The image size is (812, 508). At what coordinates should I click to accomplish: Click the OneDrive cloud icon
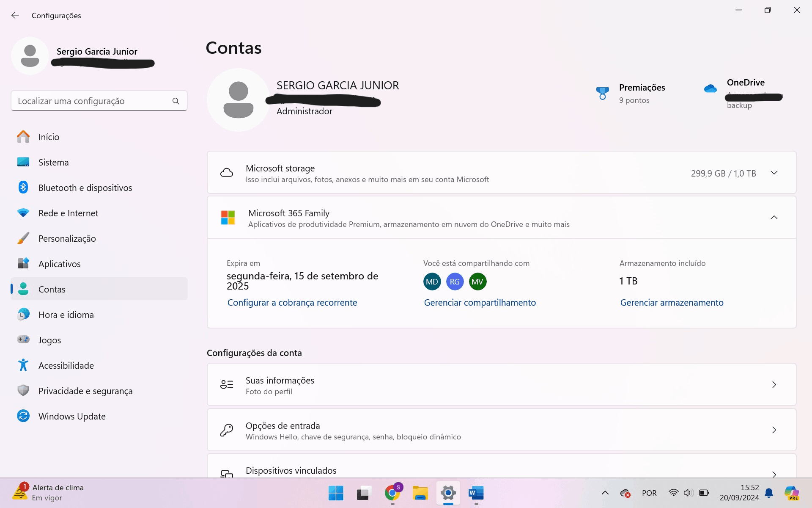point(710,88)
